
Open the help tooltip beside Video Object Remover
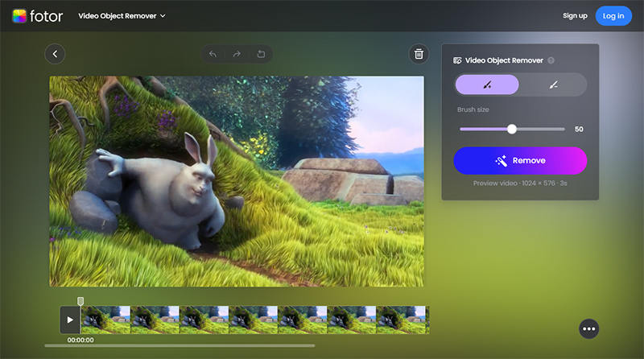(x=551, y=60)
